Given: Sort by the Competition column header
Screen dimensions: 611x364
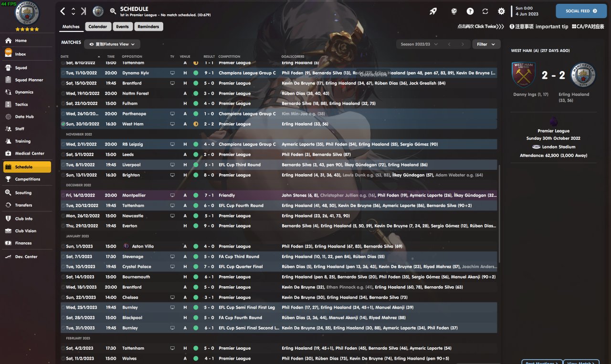Looking at the screenshot, I should [230, 57].
